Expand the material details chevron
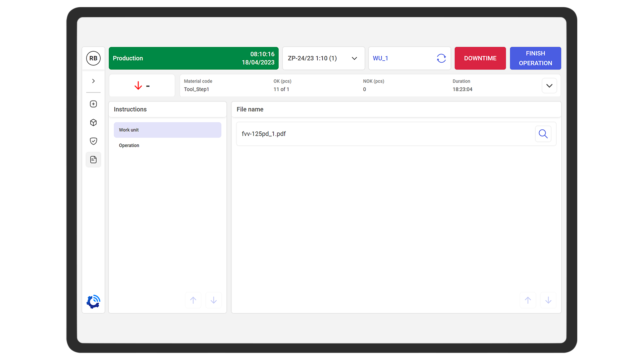This screenshot has width=644, height=362. [549, 86]
